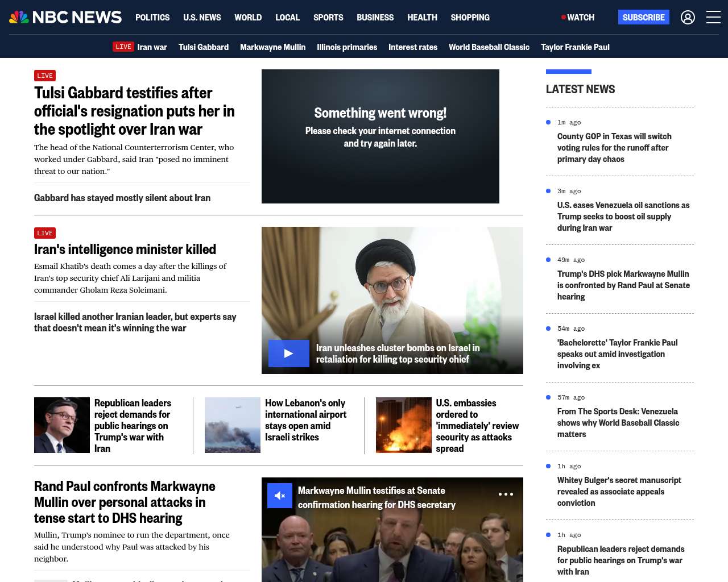
Task: Open the Health section
Action: pos(422,18)
